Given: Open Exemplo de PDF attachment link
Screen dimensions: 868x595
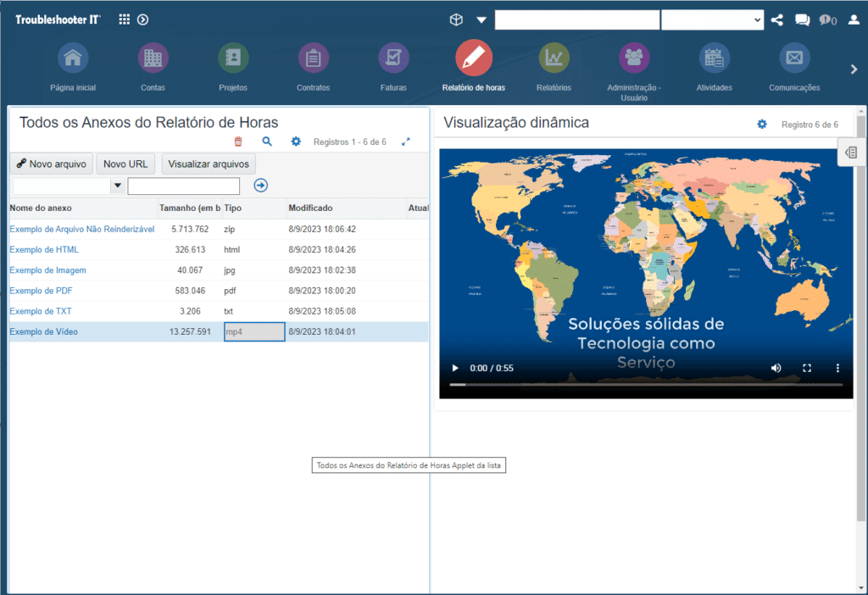Looking at the screenshot, I should 41,291.
